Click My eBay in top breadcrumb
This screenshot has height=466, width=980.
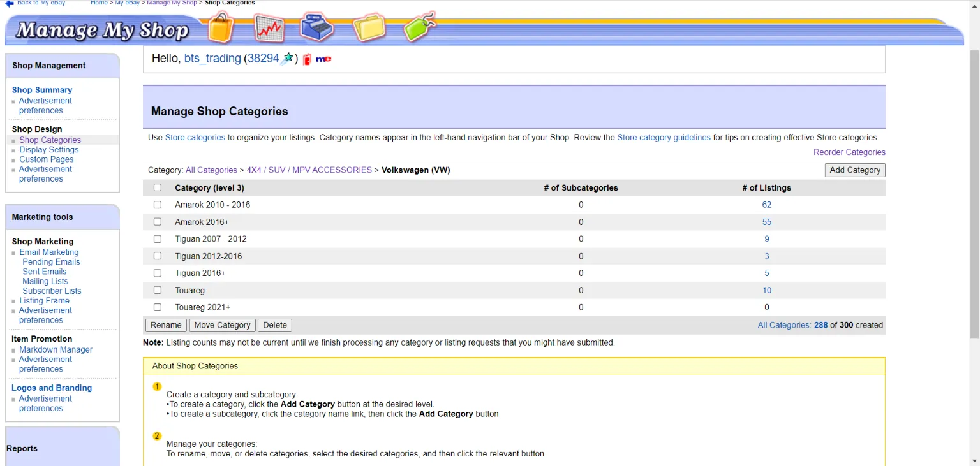127,3
